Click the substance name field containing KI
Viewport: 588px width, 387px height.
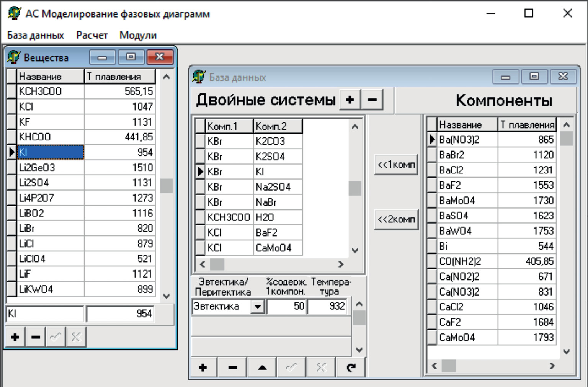pos(45,314)
